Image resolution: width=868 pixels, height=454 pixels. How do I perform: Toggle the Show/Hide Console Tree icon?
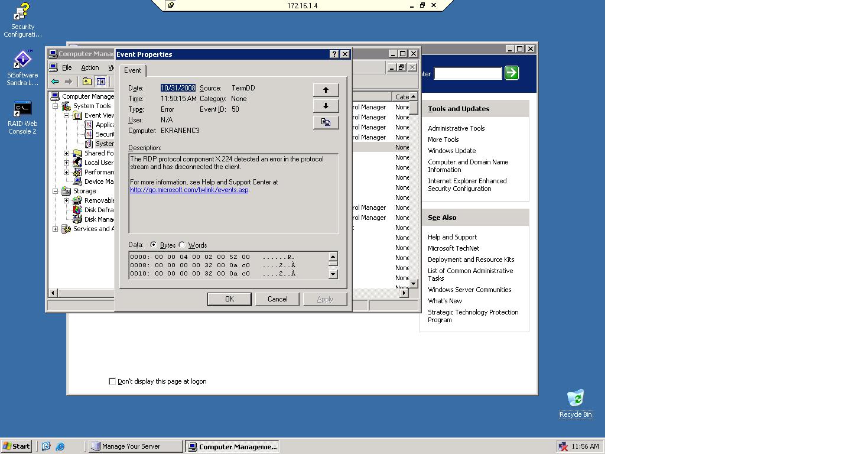pos(100,82)
